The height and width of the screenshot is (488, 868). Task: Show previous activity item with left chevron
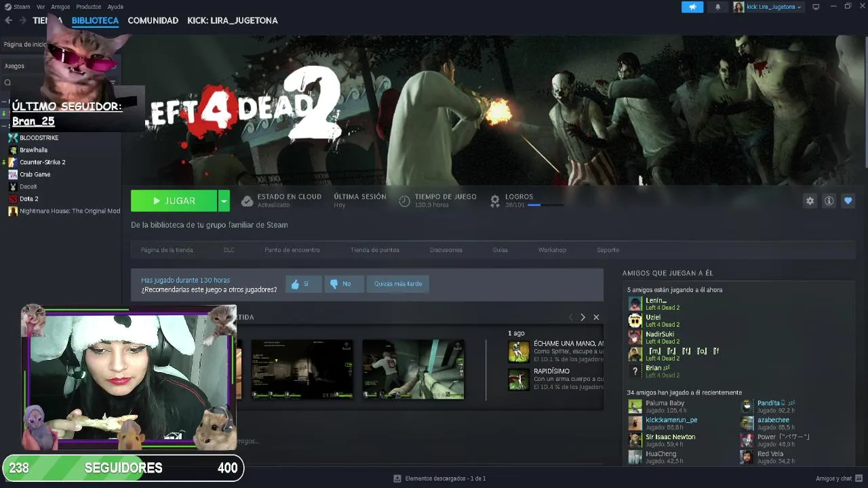click(570, 317)
